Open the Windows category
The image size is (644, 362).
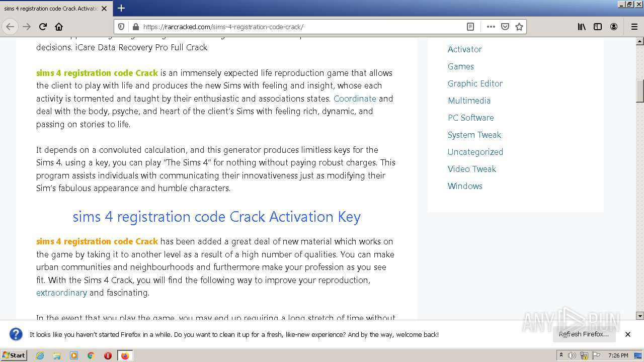[x=465, y=186]
